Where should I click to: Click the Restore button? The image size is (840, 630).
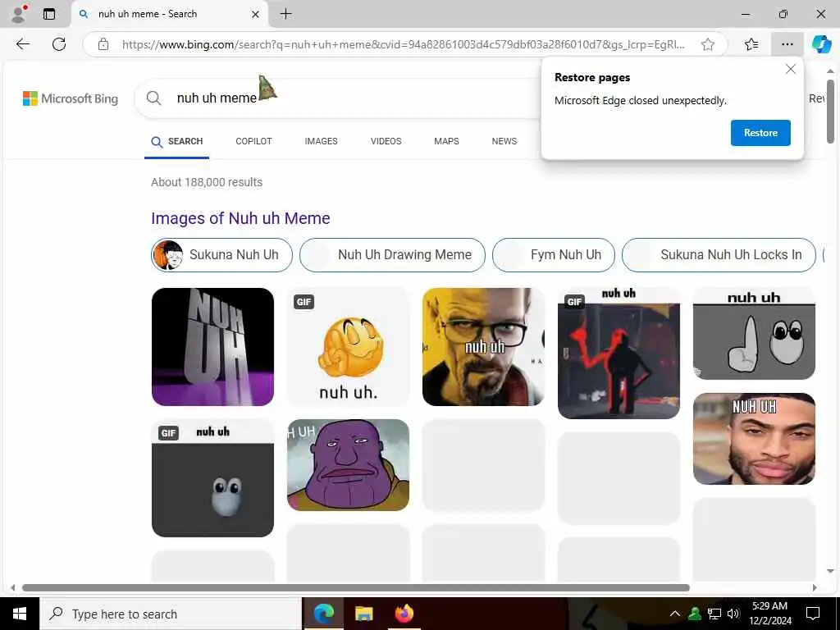point(760,133)
